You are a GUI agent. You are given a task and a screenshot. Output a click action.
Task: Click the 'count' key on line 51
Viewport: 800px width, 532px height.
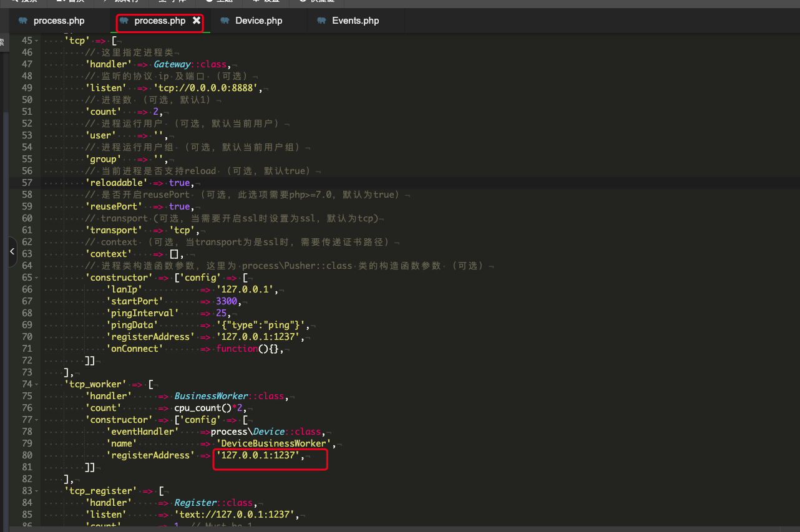click(x=103, y=112)
